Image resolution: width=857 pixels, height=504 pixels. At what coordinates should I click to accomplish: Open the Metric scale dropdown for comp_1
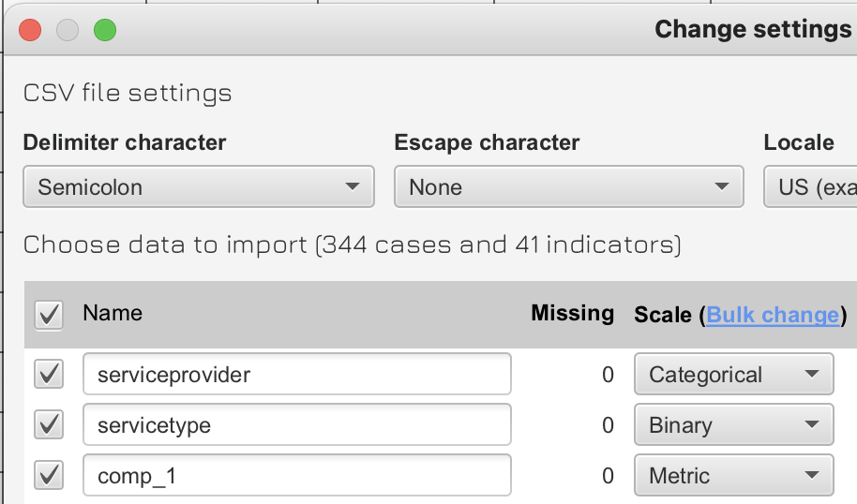click(733, 476)
